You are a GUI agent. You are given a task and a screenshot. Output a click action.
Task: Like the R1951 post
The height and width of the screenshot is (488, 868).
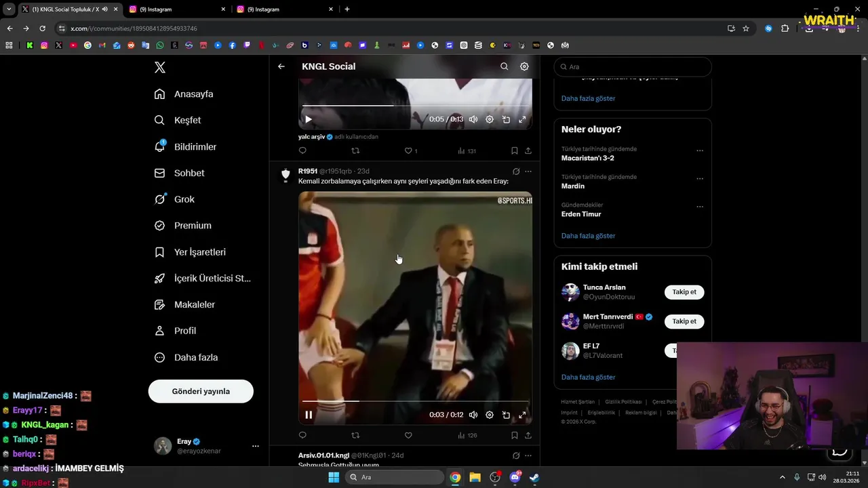tap(408, 435)
